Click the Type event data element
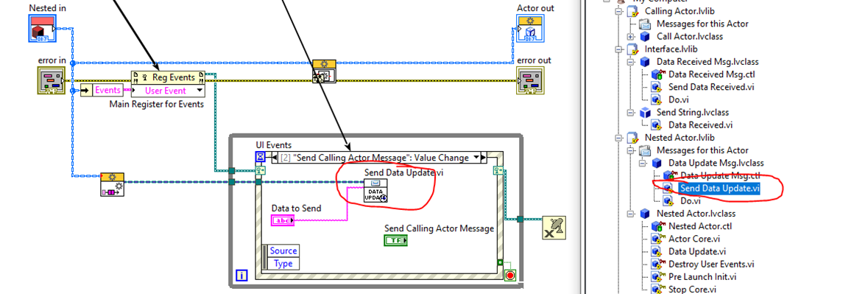Image resolution: width=868 pixels, height=294 pixels. (283, 264)
